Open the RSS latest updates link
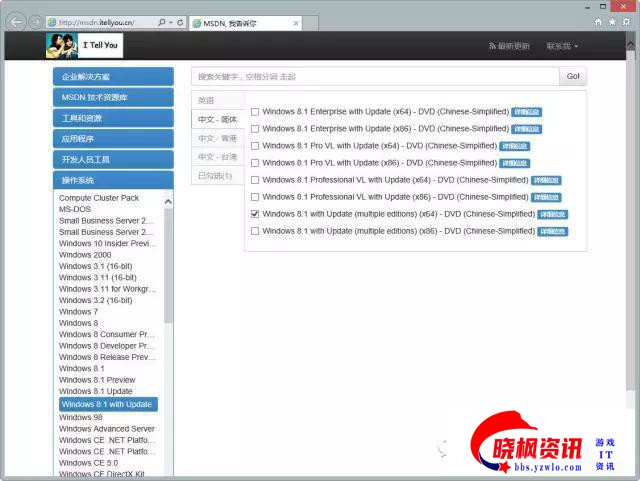The width and height of the screenshot is (640, 481). [509, 46]
